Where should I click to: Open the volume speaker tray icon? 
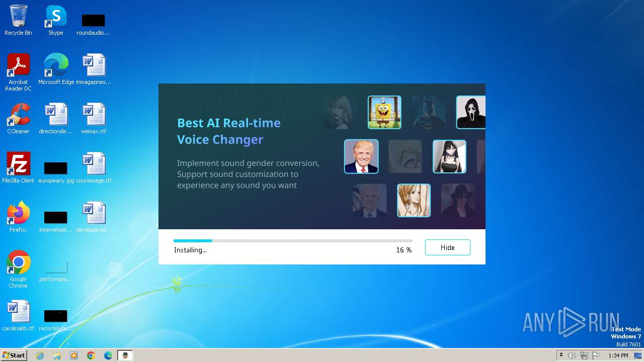pos(572,355)
